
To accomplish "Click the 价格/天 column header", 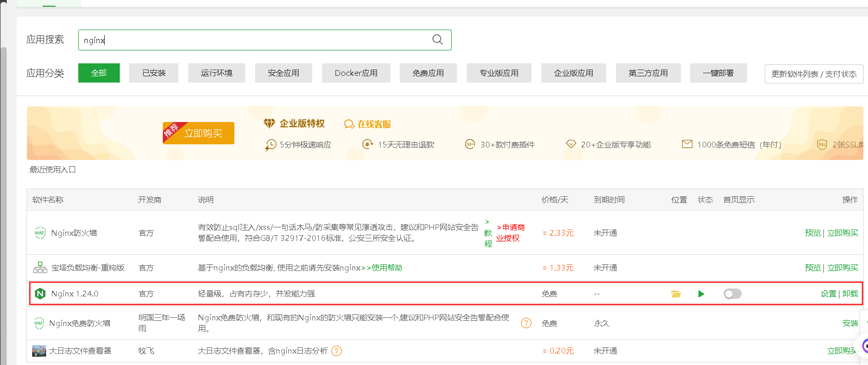I will [555, 200].
